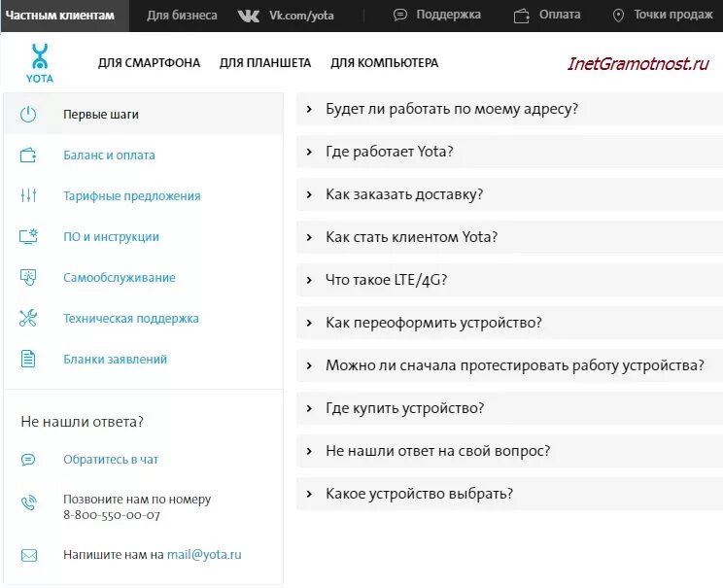Click the map pin icon beside Точки продаж

[x=618, y=16]
